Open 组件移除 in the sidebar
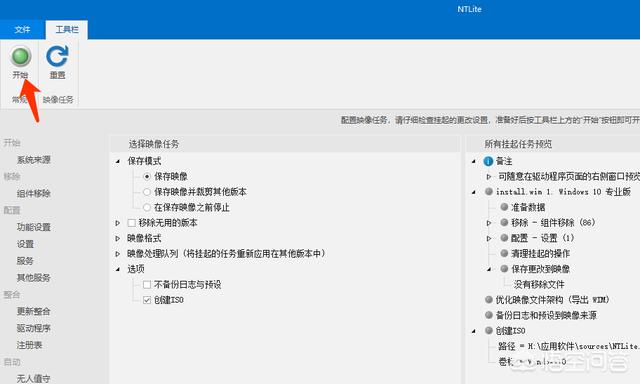Image resolution: width=640 pixels, height=384 pixels. click(33, 193)
